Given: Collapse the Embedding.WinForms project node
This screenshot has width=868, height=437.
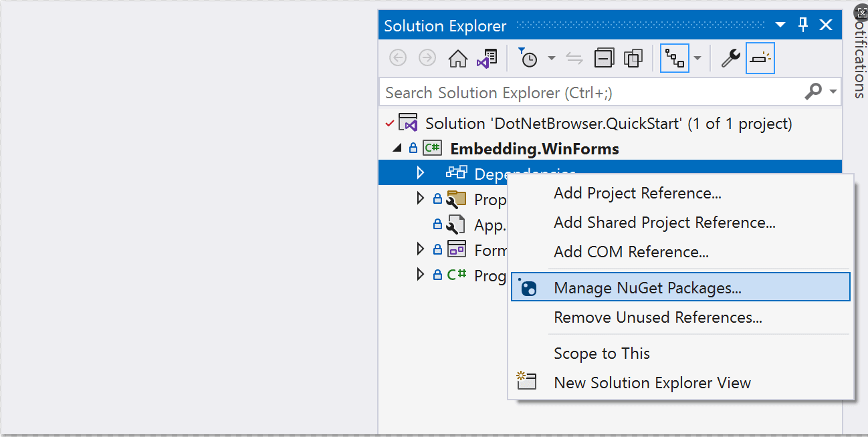Looking at the screenshot, I should 398,148.
